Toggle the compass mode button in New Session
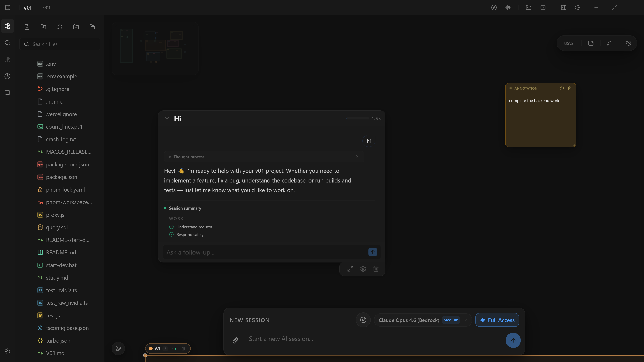The height and width of the screenshot is (362, 644). pyautogui.click(x=363, y=320)
